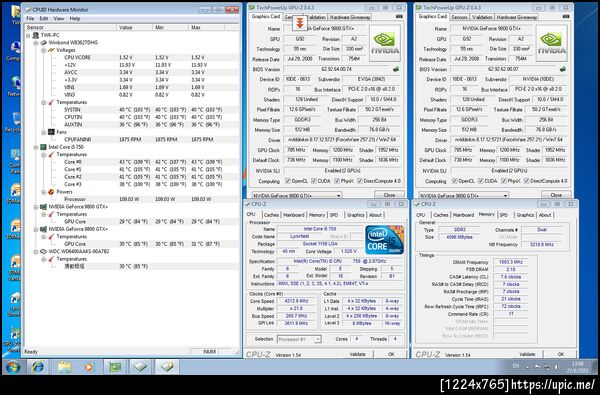
Task: Click Validate button in left CPU-Z window
Action: click(358, 354)
